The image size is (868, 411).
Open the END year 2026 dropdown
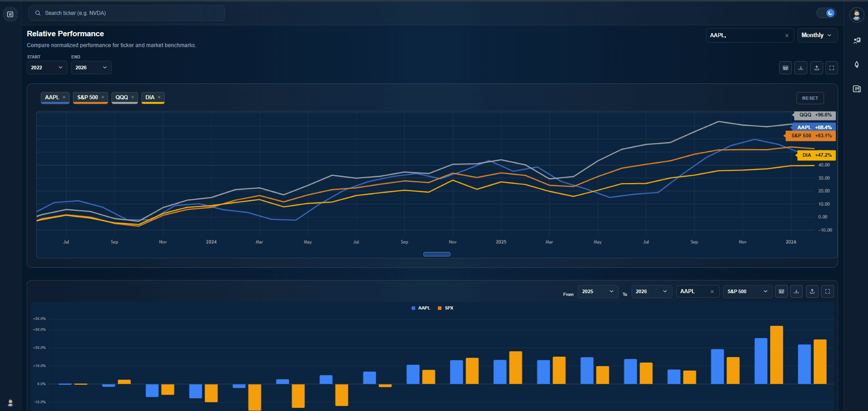point(91,68)
